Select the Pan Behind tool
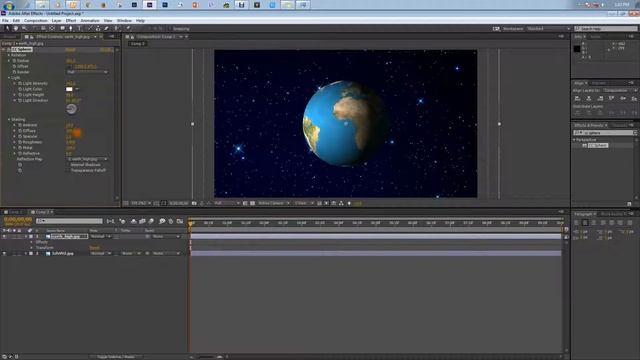 pos(52,28)
